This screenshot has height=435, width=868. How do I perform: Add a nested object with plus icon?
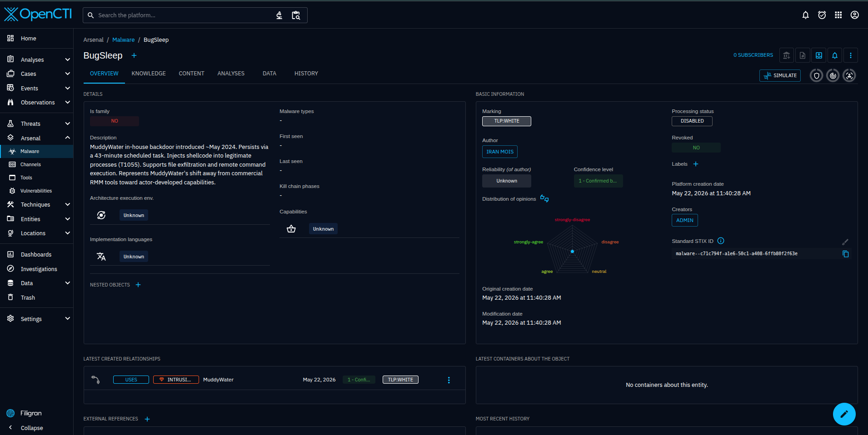138,285
